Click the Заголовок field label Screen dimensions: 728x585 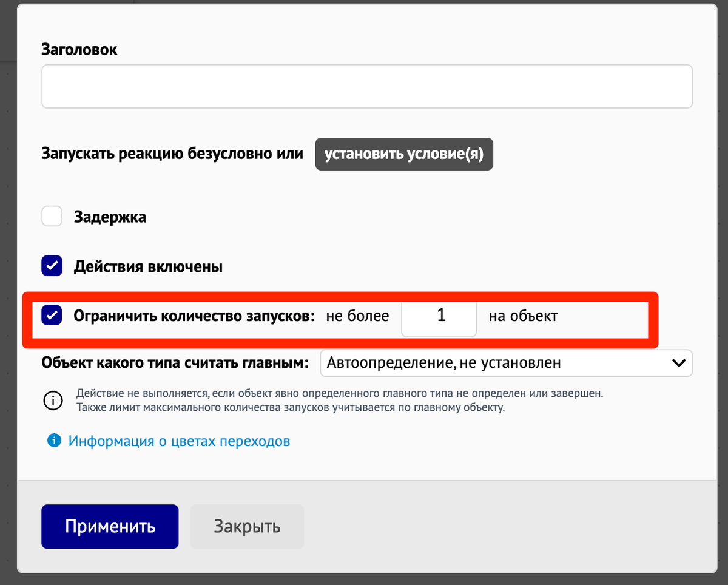coord(79,50)
